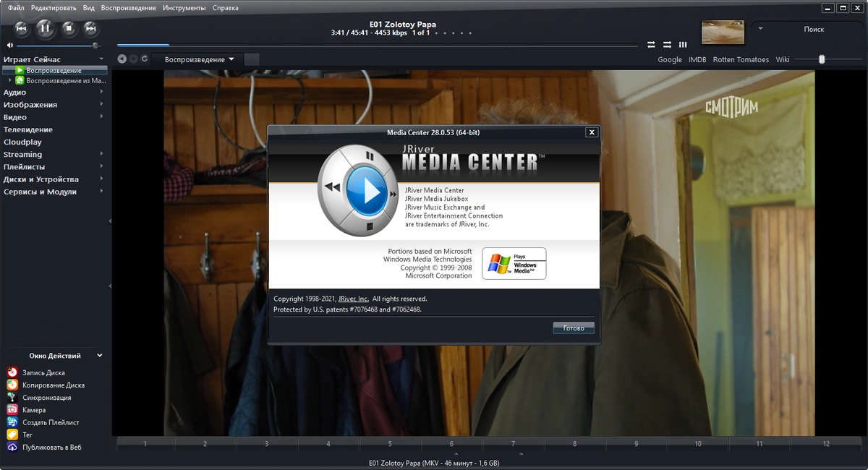Expand Сервисы и Модули section
This screenshot has width=868, height=470.
tap(101, 192)
